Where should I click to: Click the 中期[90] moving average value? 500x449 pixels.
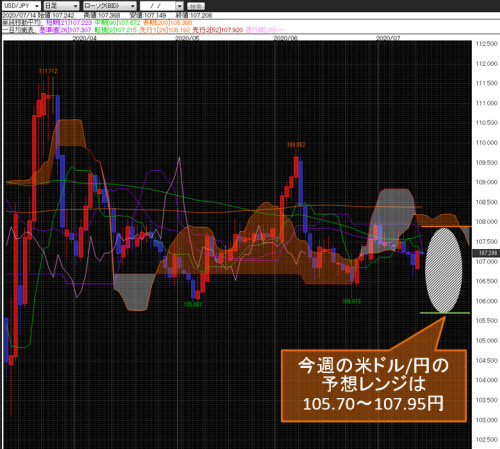(x=117, y=23)
